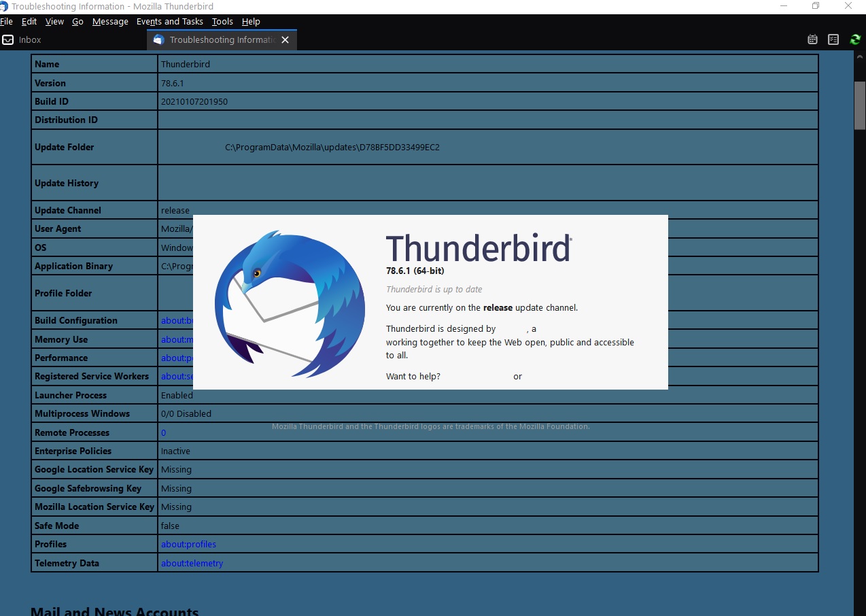Open the Message menu

(x=110, y=22)
